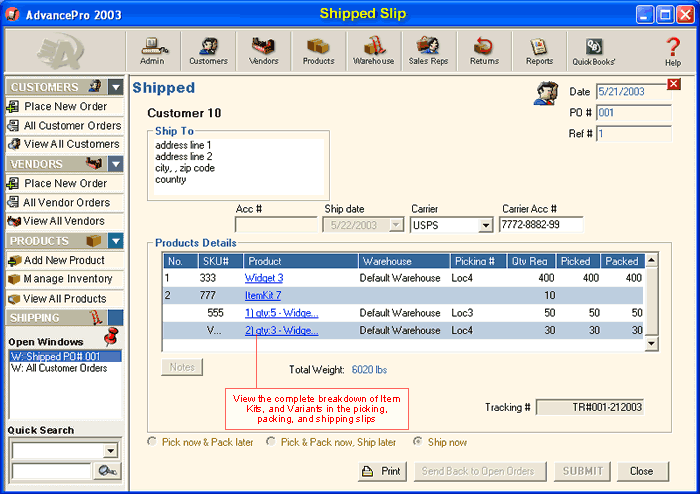
Task: Collapse the Vendors sidebar section arrow
Action: (x=116, y=164)
